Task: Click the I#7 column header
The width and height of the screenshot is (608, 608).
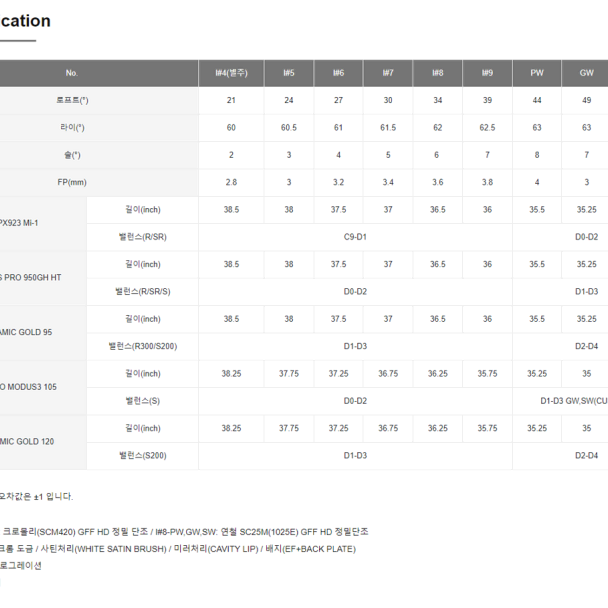Action: (388, 73)
